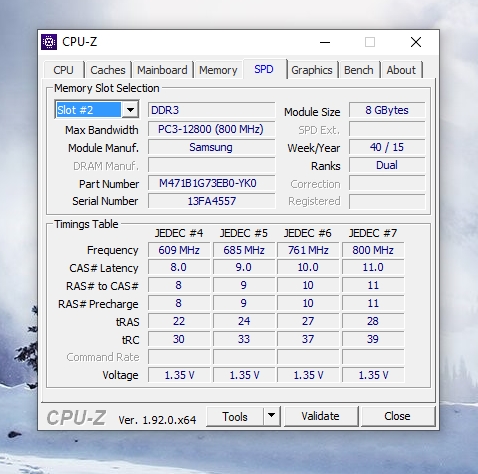Select the SPD tab
Viewport: 478px width, 474px height.
(x=264, y=69)
